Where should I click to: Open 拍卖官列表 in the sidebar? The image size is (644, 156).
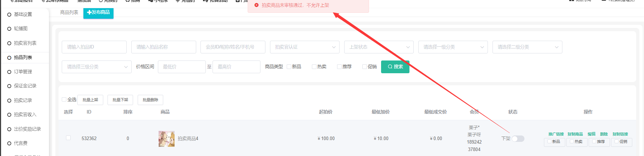click(25, 43)
